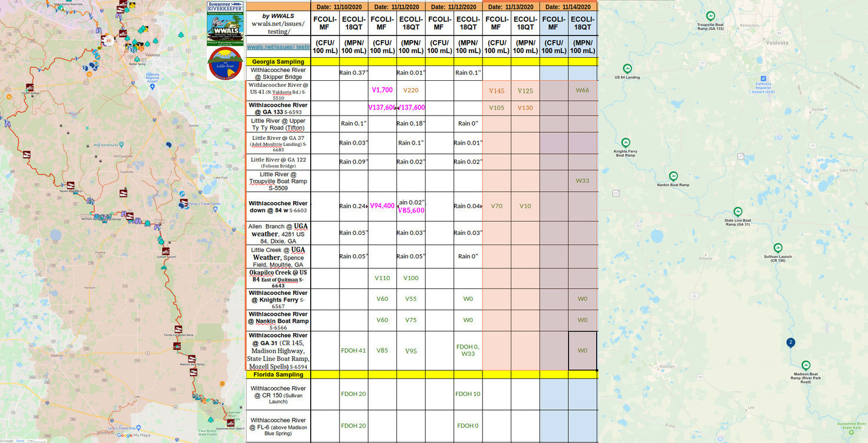Image resolution: width=868 pixels, height=443 pixels.
Task: Select the Date: 11/14/2020 column header
Action: pyautogui.click(x=568, y=6)
